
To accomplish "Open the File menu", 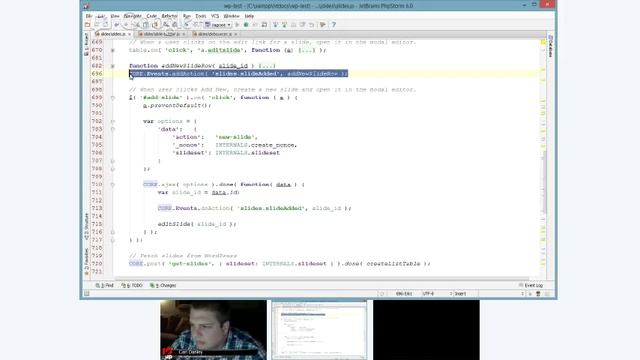I will pos(89,16).
